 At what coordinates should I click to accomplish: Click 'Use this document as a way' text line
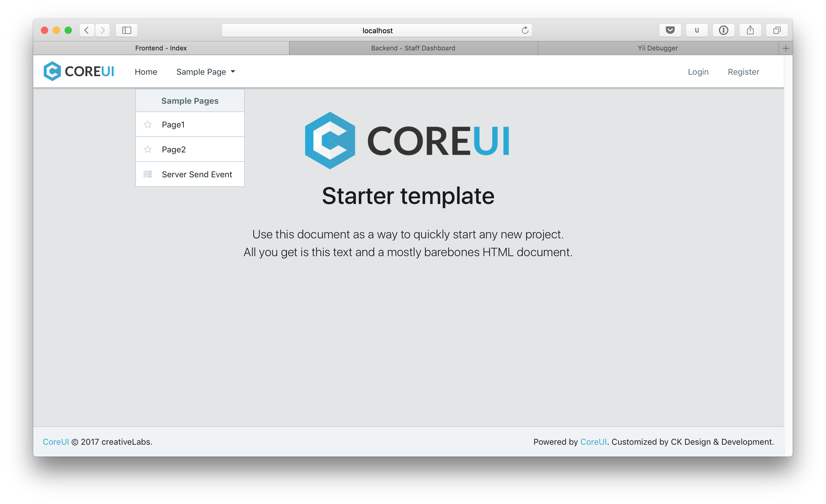click(x=408, y=235)
